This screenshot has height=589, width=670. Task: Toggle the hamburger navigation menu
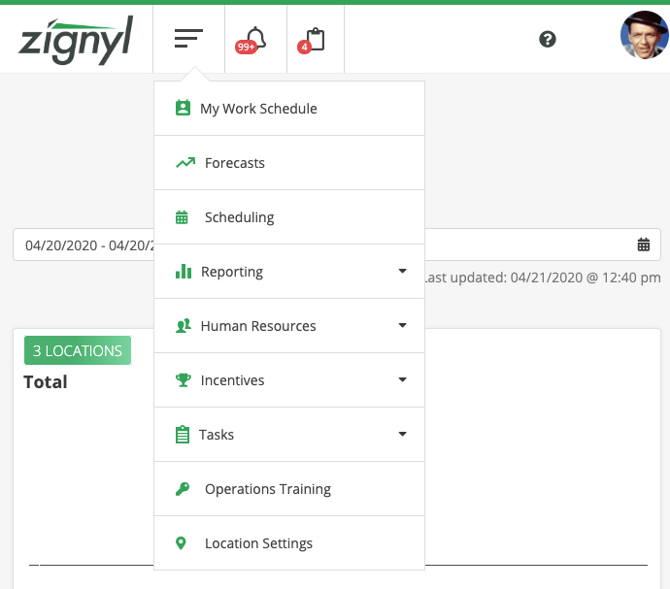pyautogui.click(x=188, y=39)
